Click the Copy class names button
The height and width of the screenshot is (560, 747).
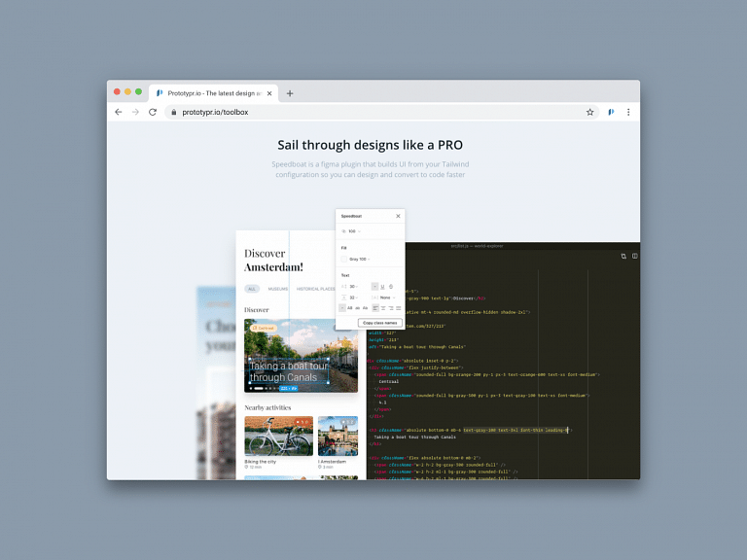[380, 322]
